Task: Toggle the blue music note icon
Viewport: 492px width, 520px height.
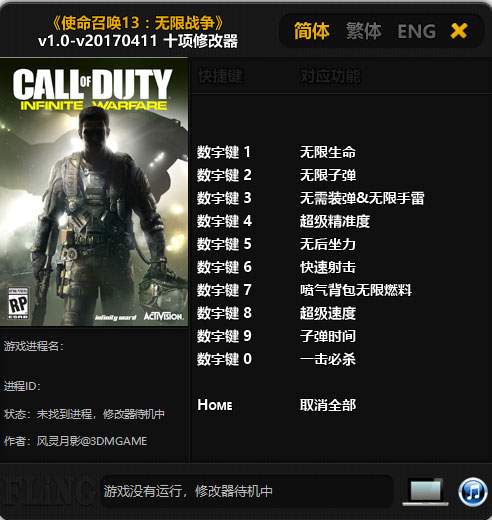Action: (x=473, y=492)
